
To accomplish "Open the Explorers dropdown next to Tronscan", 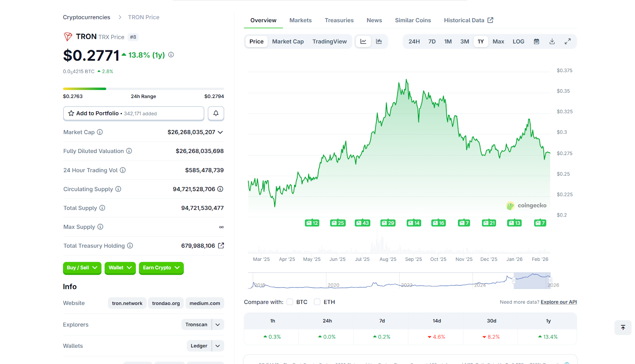I will [217, 324].
